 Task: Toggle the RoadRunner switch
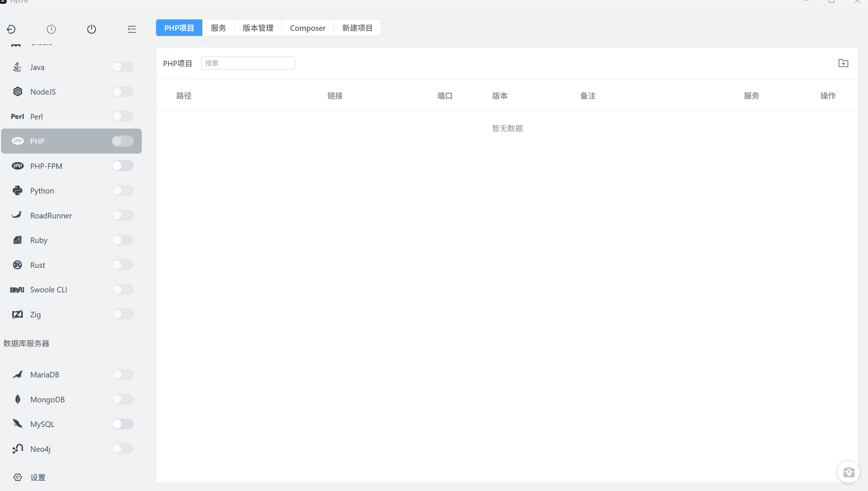(123, 215)
